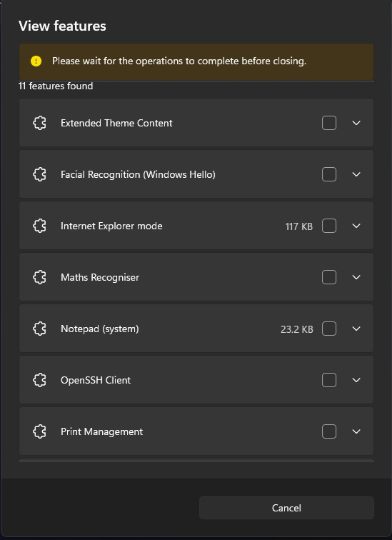Image resolution: width=392 pixels, height=540 pixels.
Task: Click the 23.2 KB size value
Action: coord(296,329)
